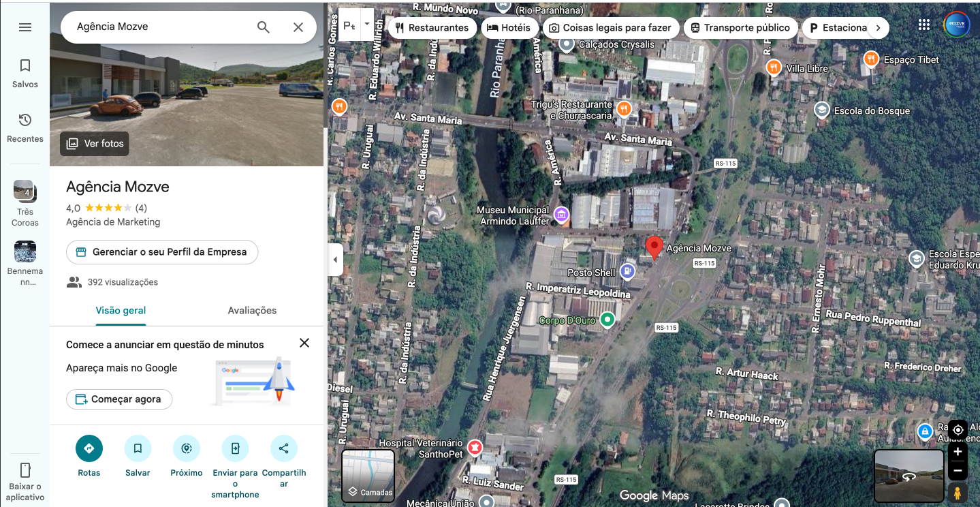
Task: Click Hospital Veterinário SanthoPet marker
Action: tap(475, 448)
